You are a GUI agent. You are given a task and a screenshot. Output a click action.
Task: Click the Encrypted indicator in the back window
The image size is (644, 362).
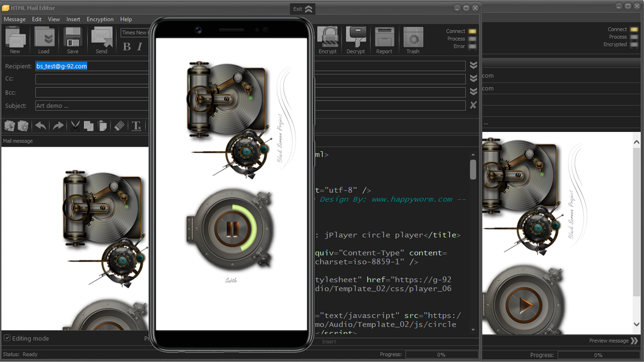click(x=634, y=45)
